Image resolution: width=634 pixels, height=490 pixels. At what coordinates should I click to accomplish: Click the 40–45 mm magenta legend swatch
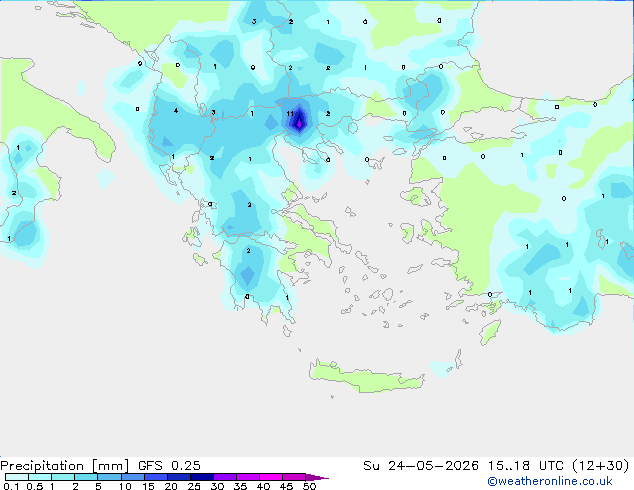[x=270, y=477]
